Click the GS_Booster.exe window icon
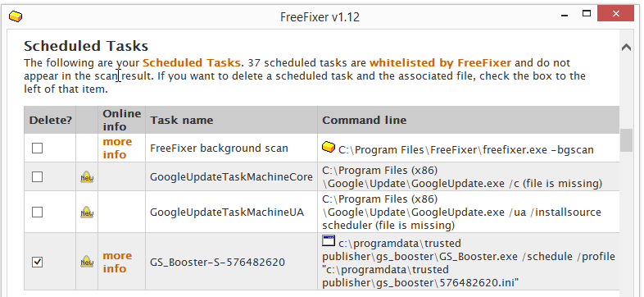The width and height of the screenshot is (644, 297). click(x=329, y=240)
